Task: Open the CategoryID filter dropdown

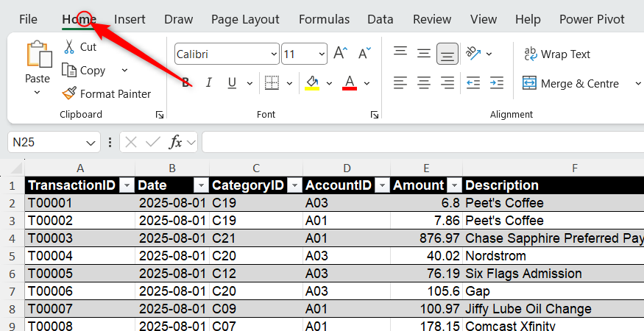Action: (x=294, y=185)
